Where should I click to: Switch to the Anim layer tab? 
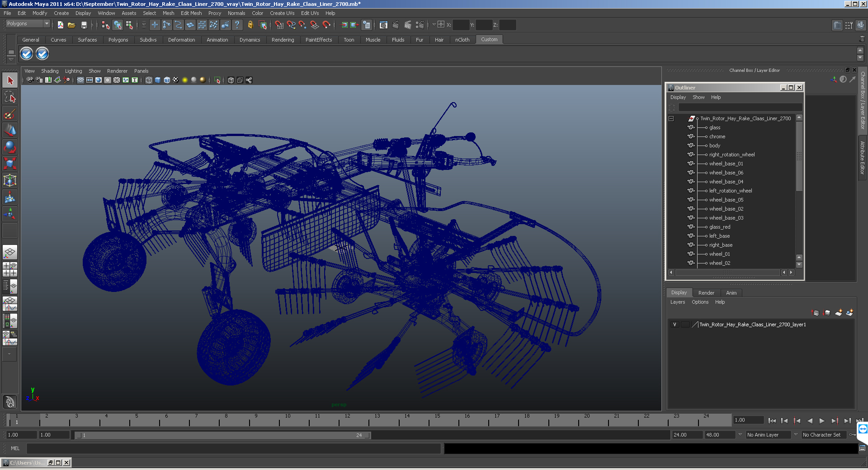coord(731,293)
